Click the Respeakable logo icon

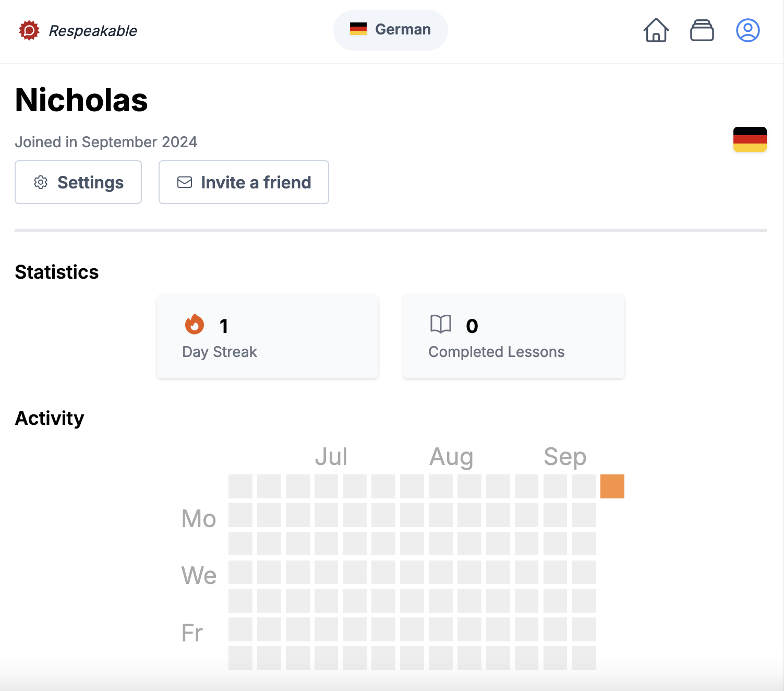(x=29, y=30)
